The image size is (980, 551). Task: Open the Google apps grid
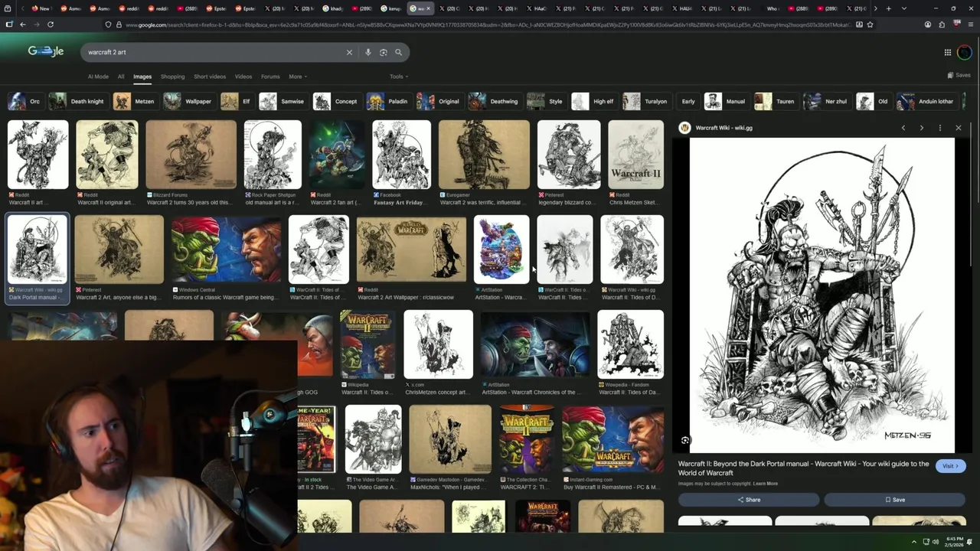pos(947,52)
